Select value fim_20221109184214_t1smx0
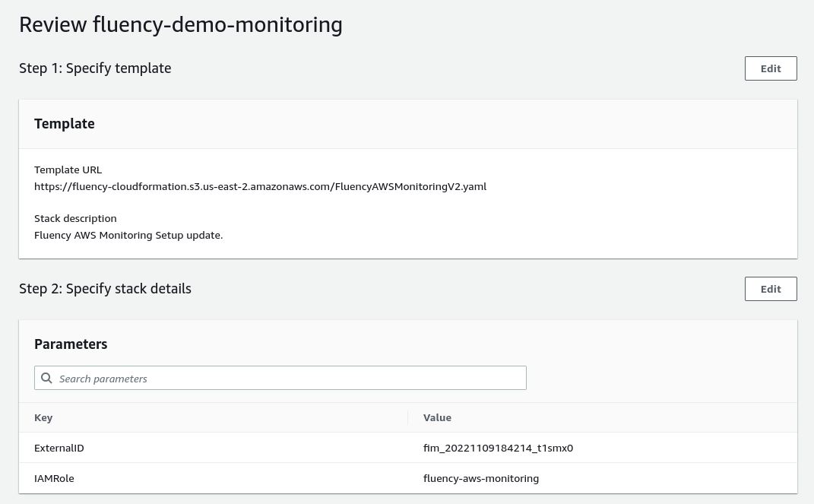This screenshot has height=504, width=814. (x=498, y=448)
